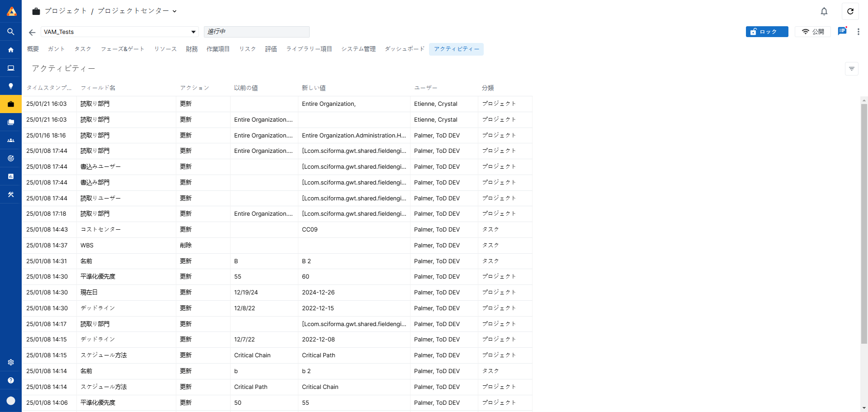Open the three-dot more options menu
868x412 pixels.
coord(858,32)
